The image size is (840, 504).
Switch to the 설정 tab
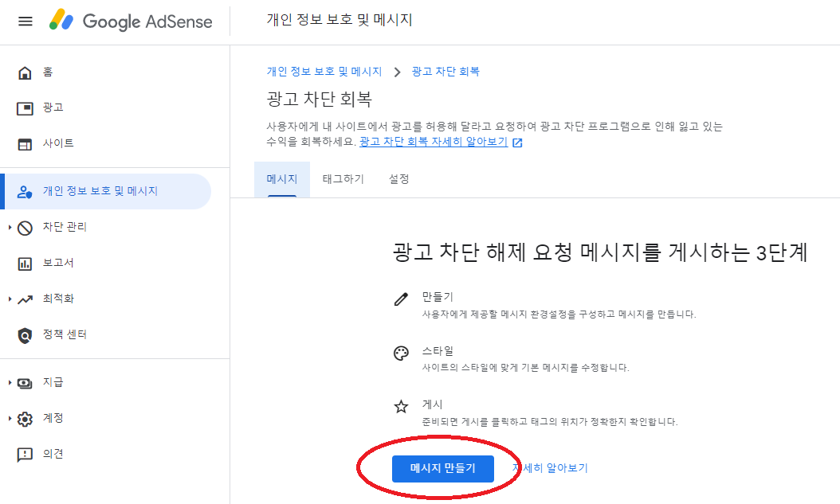[399, 179]
